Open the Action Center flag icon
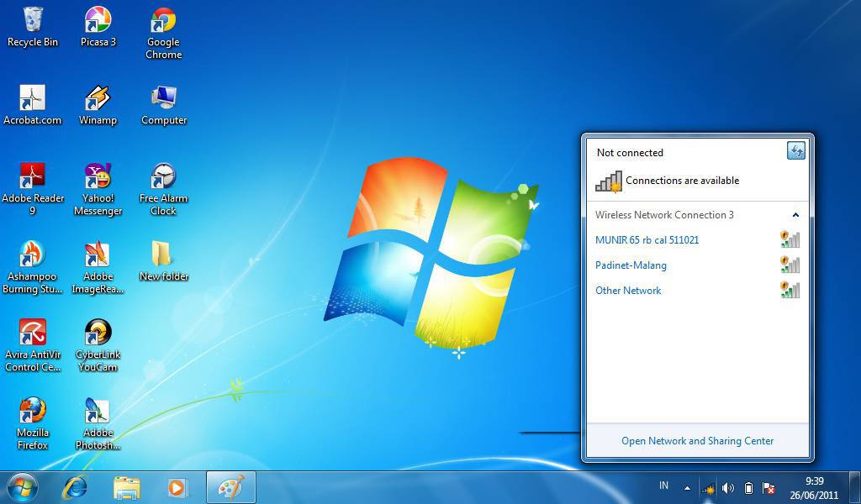Screen dimensions: 861x504 (x=769, y=488)
